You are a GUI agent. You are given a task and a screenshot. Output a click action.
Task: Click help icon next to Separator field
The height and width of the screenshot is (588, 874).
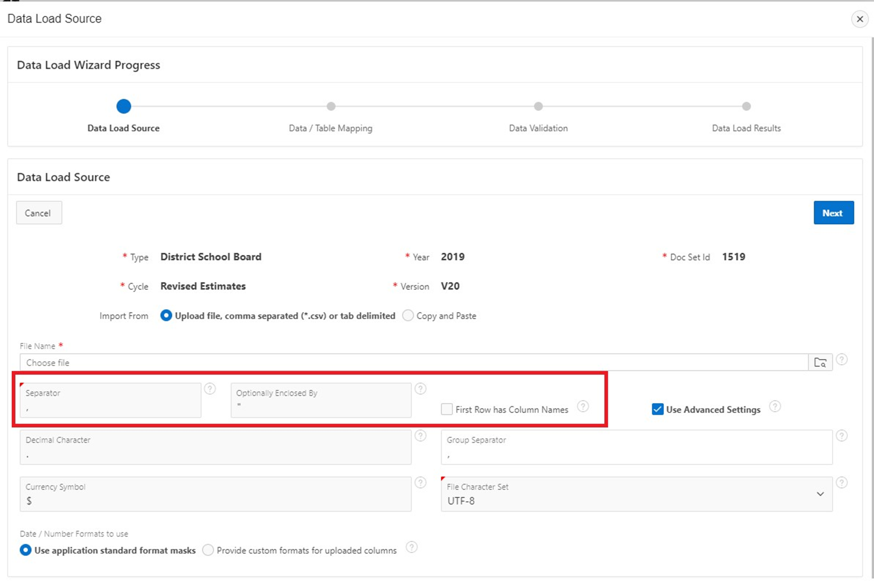pos(210,389)
